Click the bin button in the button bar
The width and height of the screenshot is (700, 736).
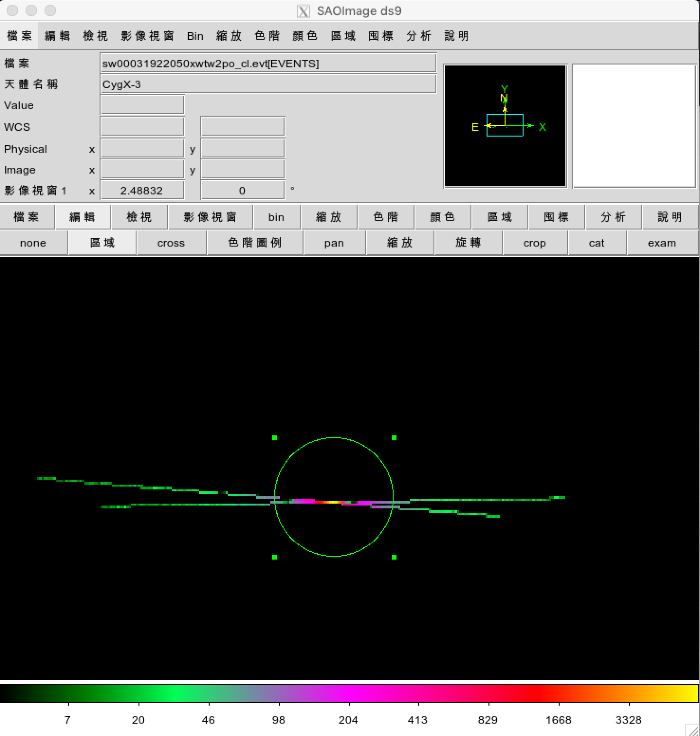[x=276, y=217]
